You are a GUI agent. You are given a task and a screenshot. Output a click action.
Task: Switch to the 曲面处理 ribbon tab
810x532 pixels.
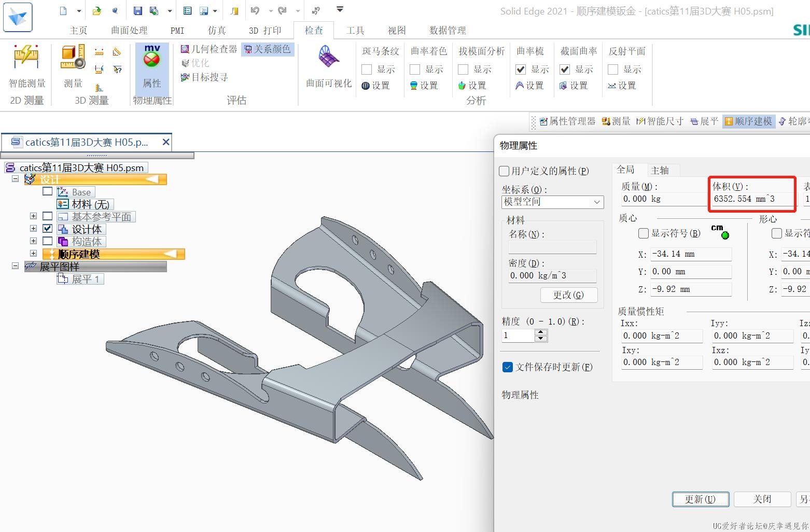click(129, 31)
